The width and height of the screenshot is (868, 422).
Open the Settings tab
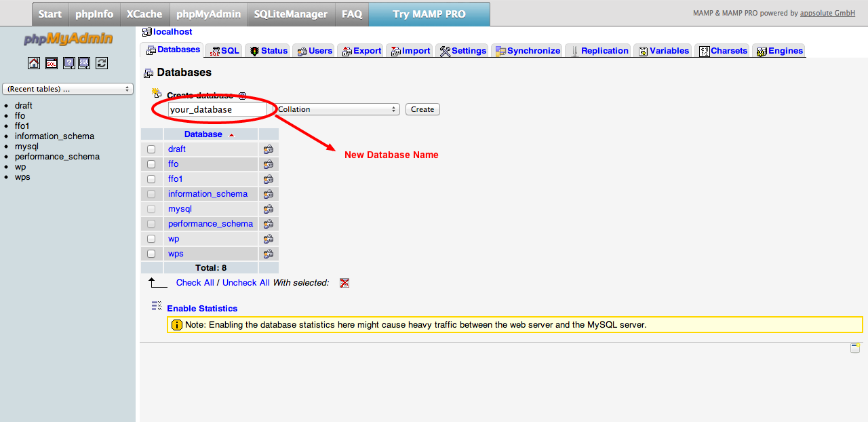[462, 51]
